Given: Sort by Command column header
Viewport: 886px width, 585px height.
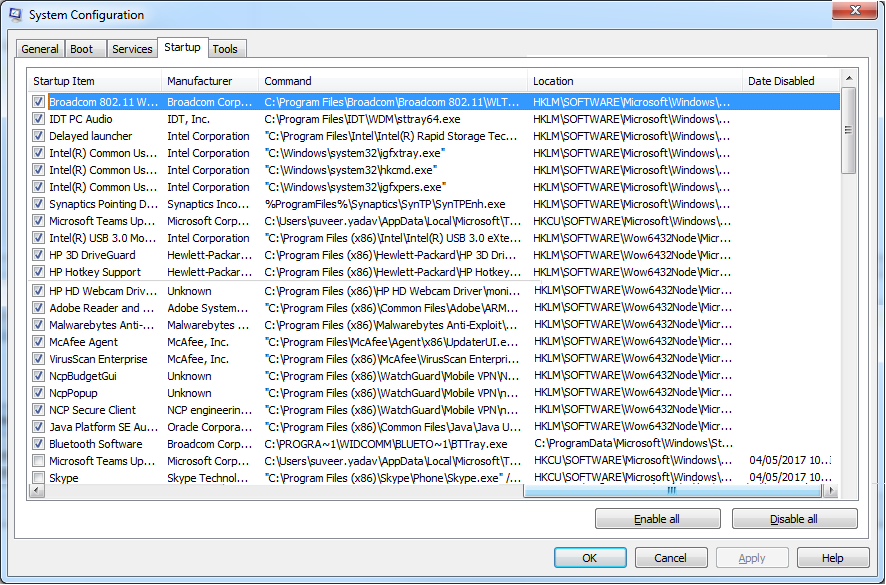Looking at the screenshot, I should [393, 81].
